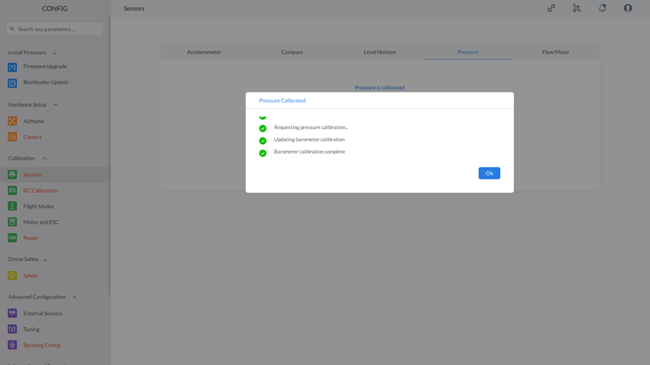This screenshot has width=650, height=365.
Task: Confirm dialog with Ok button
Action: coord(489,173)
